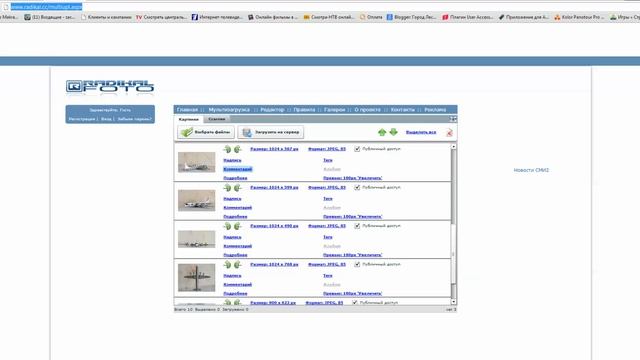The width and height of the screenshot is (640, 360).
Task: Click Подробнее link in the 1024 x 567 row
Action: click(x=235, y=178)
